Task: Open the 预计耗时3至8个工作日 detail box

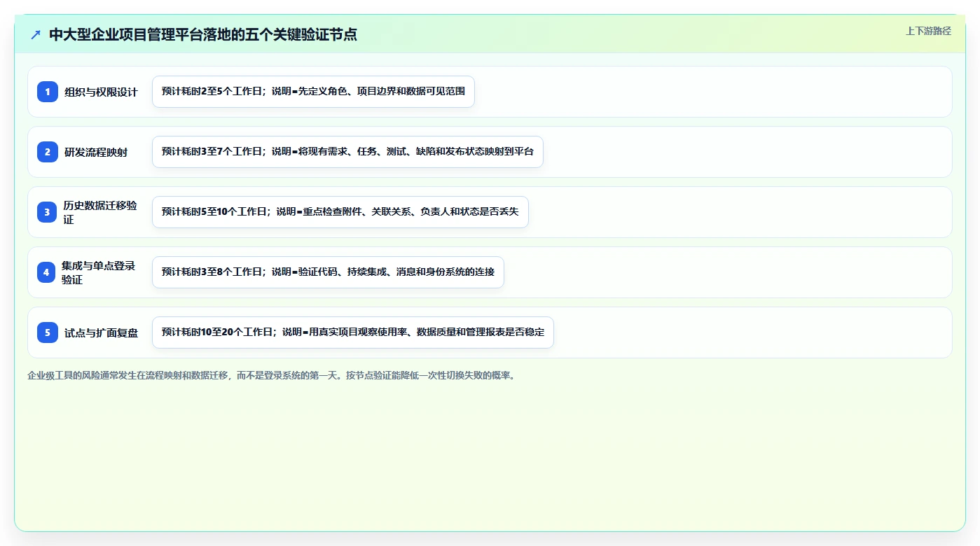Action: pyautogui.click(x=328, y=272)
